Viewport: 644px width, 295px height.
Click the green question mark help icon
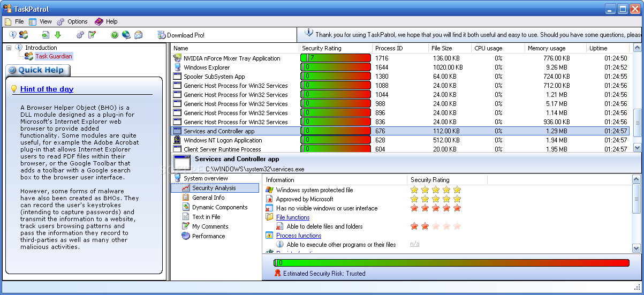[x=115, y=35]
